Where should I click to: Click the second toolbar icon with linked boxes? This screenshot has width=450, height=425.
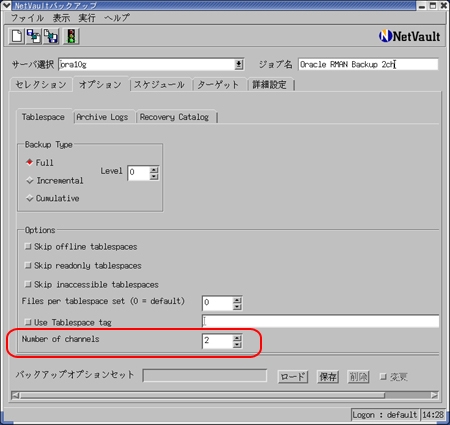point(34,36)
